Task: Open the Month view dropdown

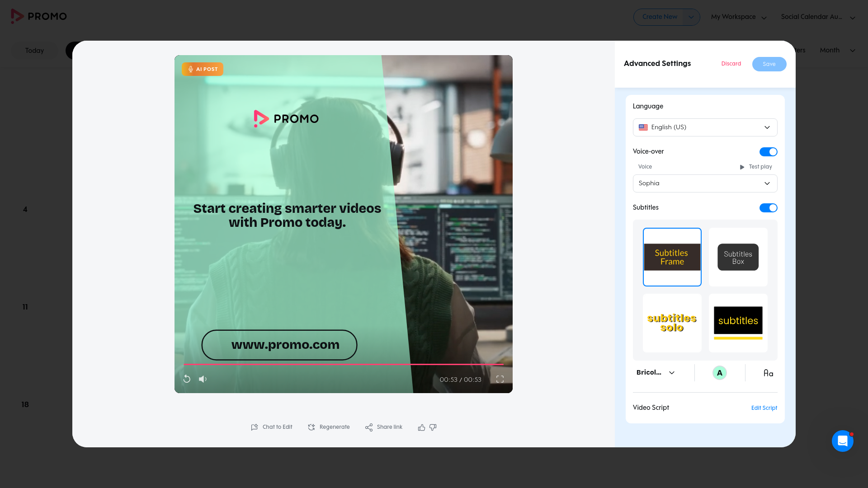Action: [x=837, y=50]
